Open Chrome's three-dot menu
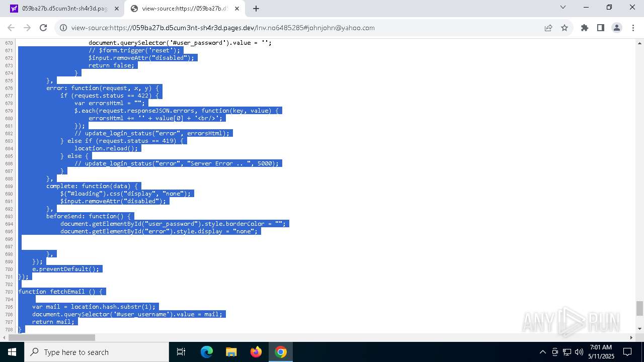Image resolution: width=644 pixels, height=362 pixels. tap(633, 28)
